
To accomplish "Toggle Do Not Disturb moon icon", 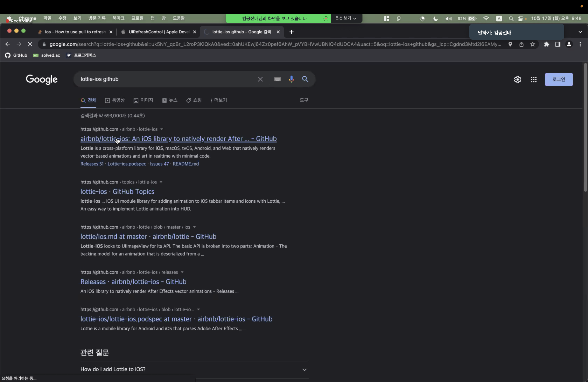I will point(436,18).
